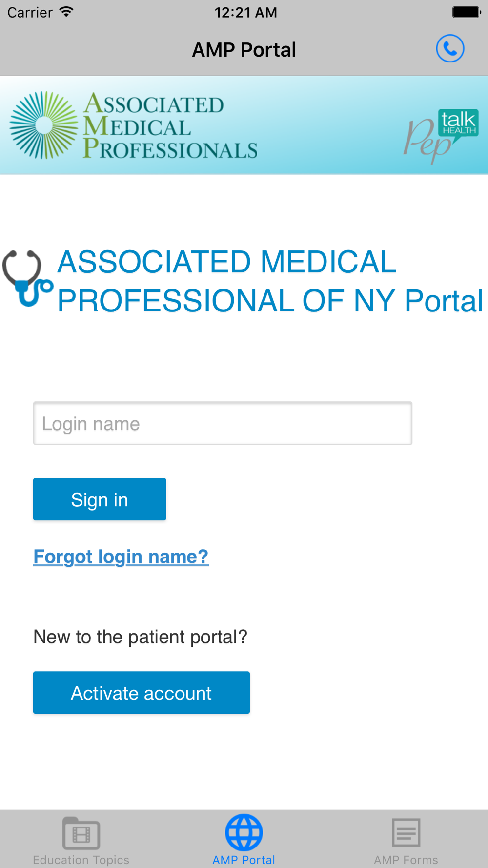Tap the AMP Portal navigation title
This screenshot has width=488, height=868.
[x=244, y=50]
